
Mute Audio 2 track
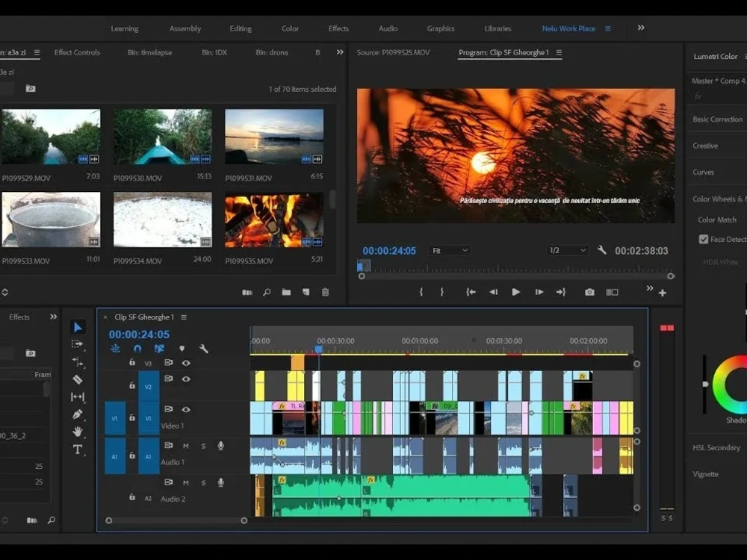(x=186, y=483)
